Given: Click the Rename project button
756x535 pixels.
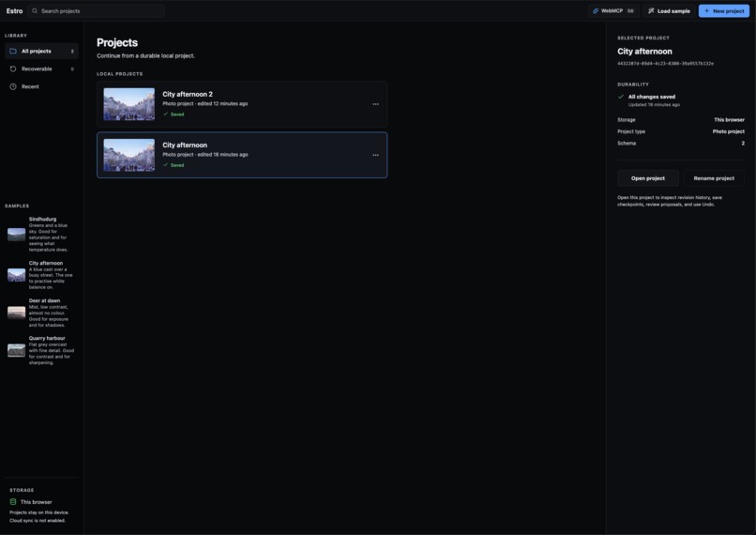Looking at the screenshot, I should [x=714, y=178].
